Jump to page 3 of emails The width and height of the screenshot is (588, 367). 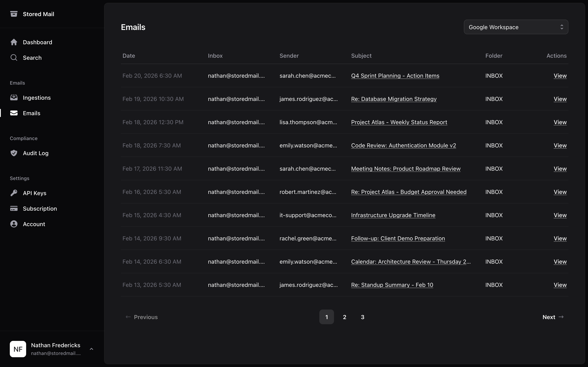click(363, 317)
